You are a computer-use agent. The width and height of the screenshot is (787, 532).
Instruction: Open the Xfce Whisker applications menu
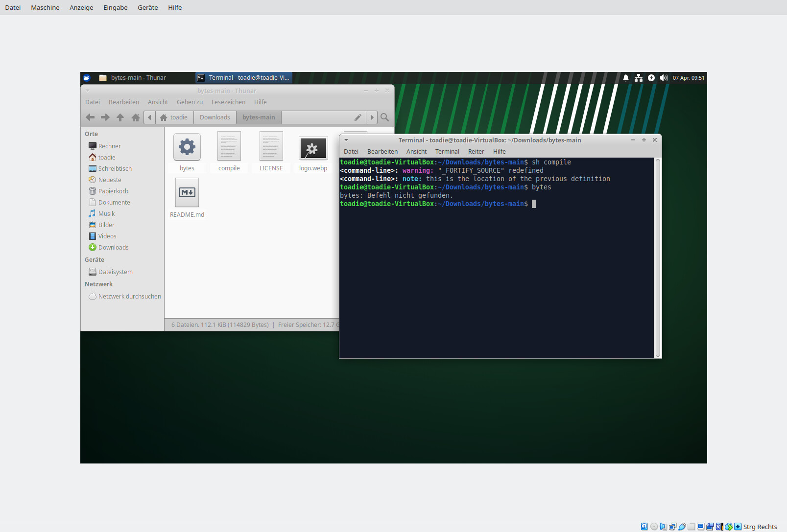click(x=87, y=78)
